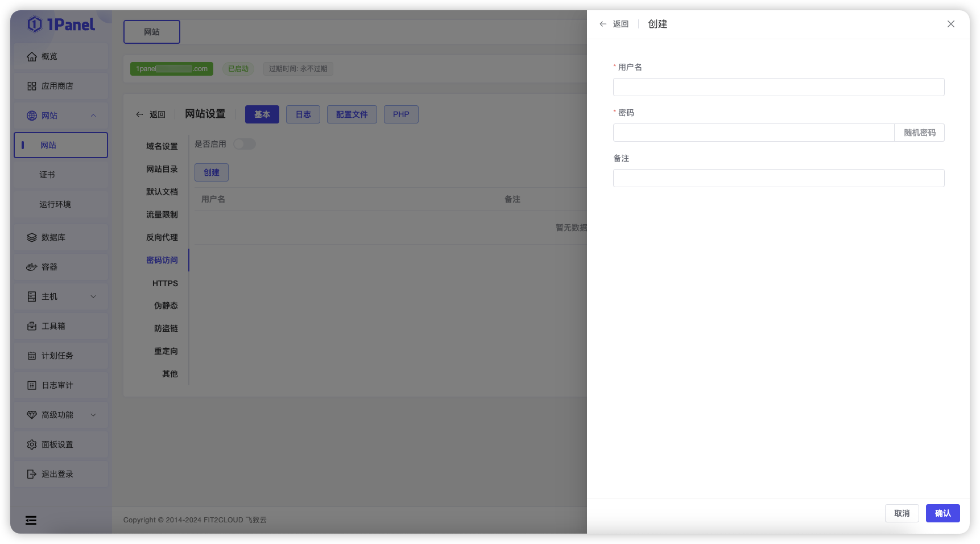Expand the 主机 host menu

click(60, 296)
